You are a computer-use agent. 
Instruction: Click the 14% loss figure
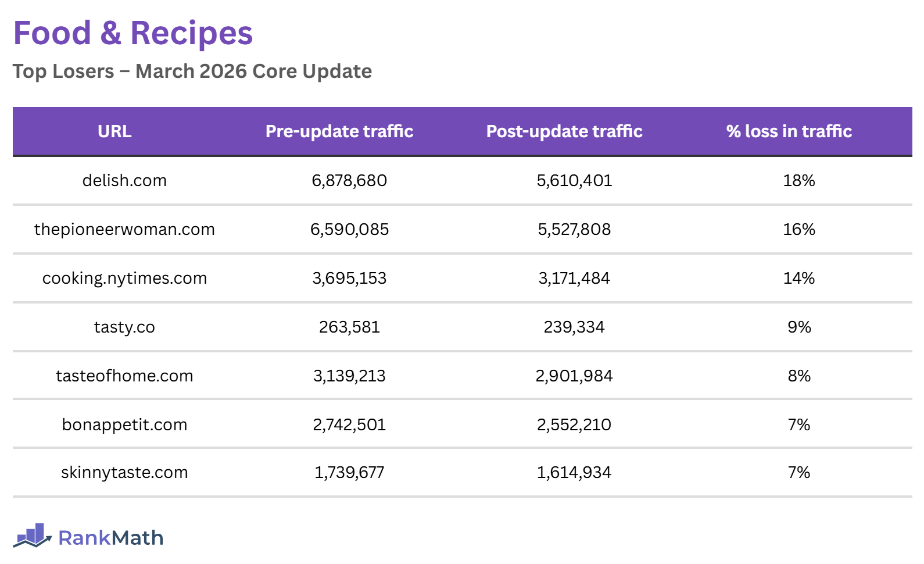coord(799,279)
